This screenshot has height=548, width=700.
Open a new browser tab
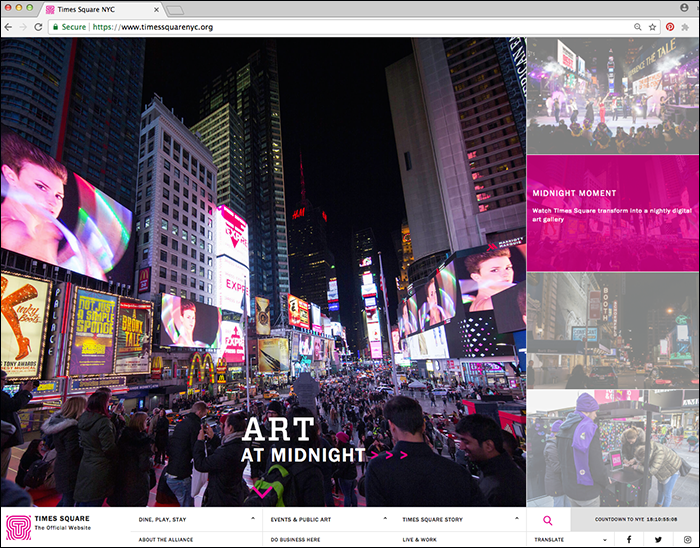click(x=174, y=10)
